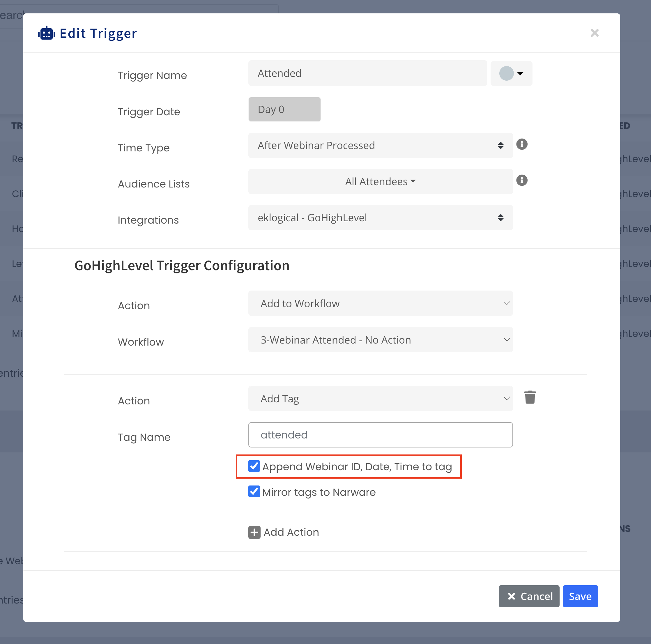
Task: Click the X icon in Cancel button
Action: [x=512, y=596]
